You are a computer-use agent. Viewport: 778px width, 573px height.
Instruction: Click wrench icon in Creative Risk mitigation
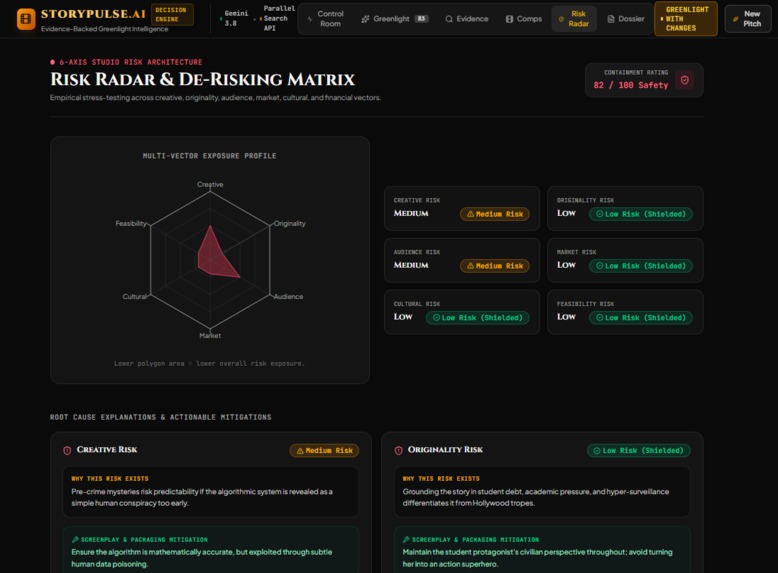click(x=75, y=539)
